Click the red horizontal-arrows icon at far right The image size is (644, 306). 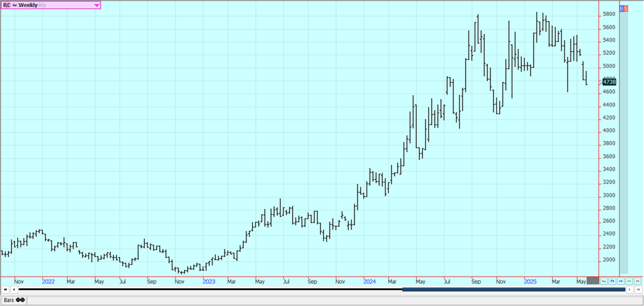(638, 281)
